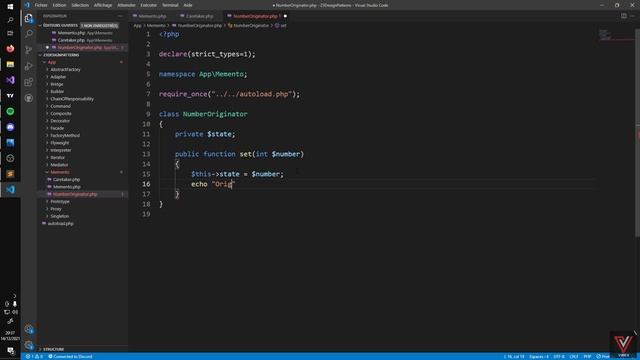Image resolution: width=640 pixels, height=360 pixels.
Task: Expand the Builder folder
Action: [47, 91]
